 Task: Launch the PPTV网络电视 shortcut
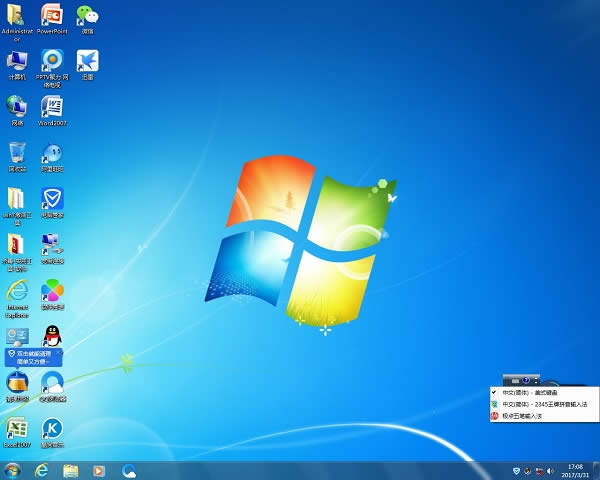(x=51, y=61)
